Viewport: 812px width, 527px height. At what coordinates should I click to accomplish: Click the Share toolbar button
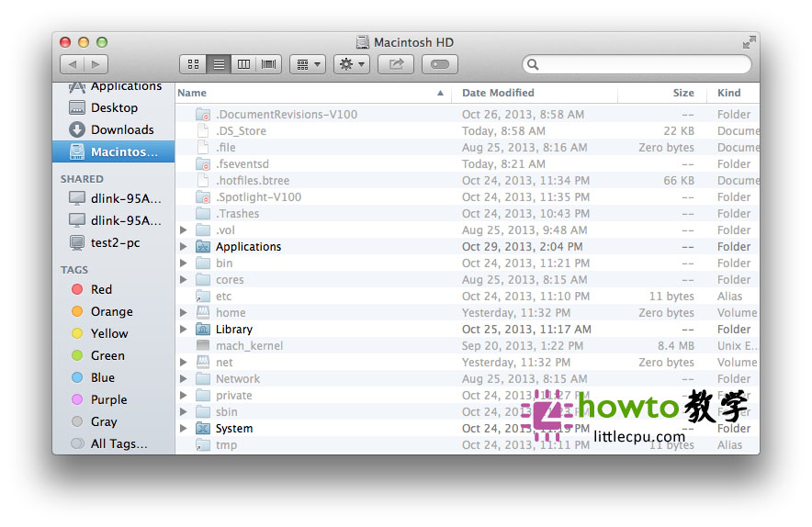[x=396, y=64]
